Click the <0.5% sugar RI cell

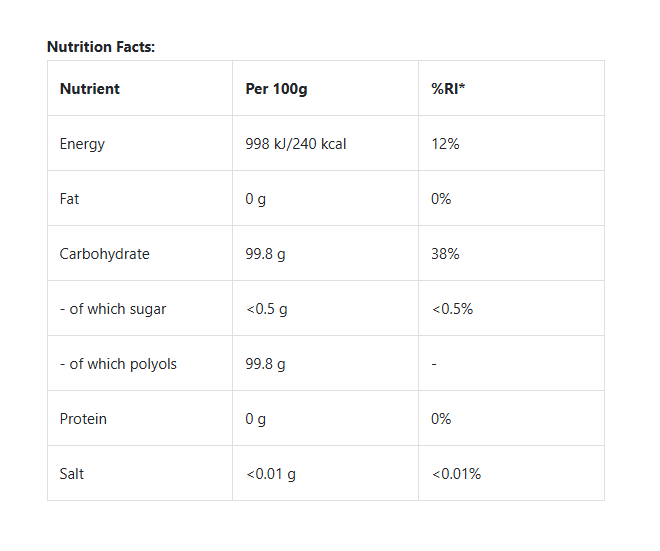(452, 309)
